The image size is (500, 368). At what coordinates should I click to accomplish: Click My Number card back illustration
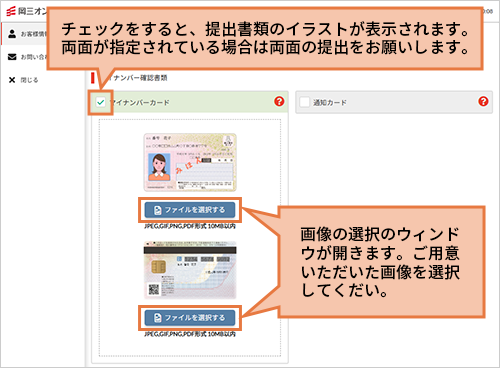(x=190, y=270)
